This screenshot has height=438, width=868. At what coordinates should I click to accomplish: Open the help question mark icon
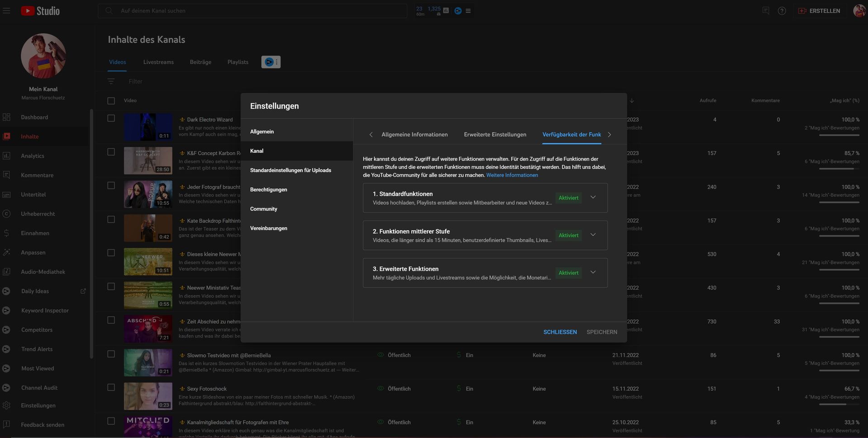(782, 11)
